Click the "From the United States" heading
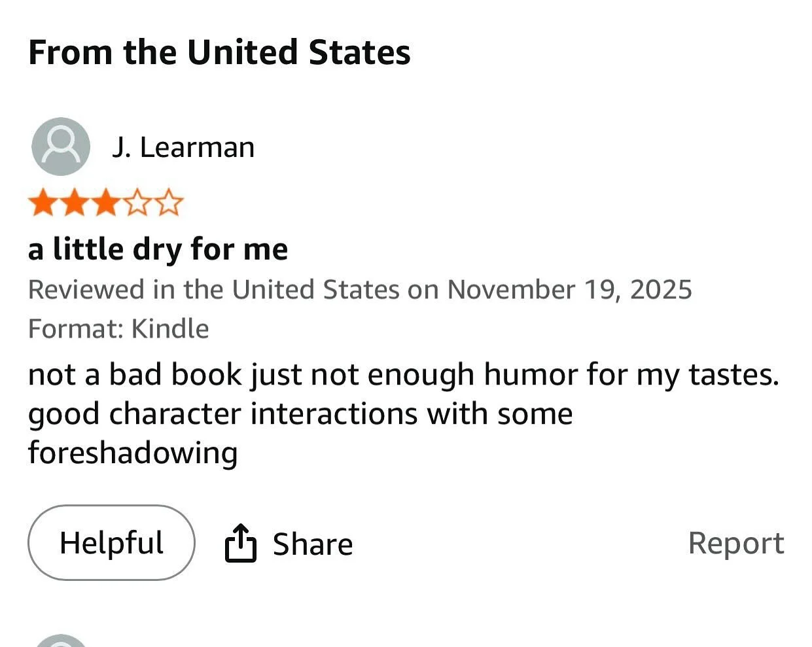Image resolution: width=812 pixels, height=647 pixels. click(x=219, y=52)
